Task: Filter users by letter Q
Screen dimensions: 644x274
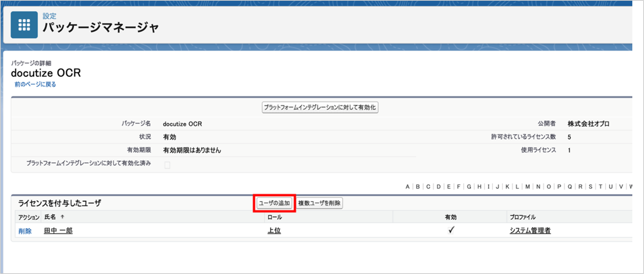Action: click(x=570, y=187)
